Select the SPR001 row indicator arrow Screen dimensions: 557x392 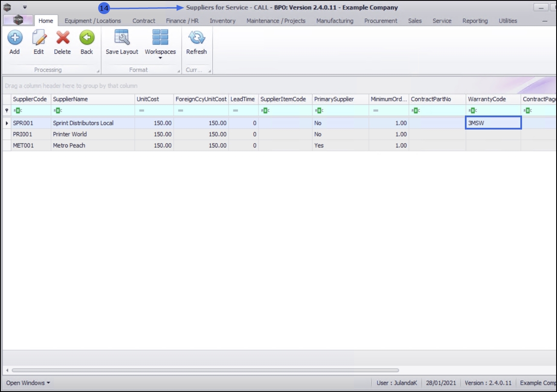(x=7, y=123)
